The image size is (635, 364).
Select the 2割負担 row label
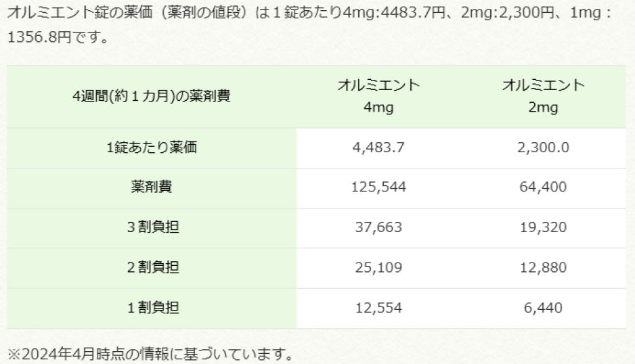point(152,268)
